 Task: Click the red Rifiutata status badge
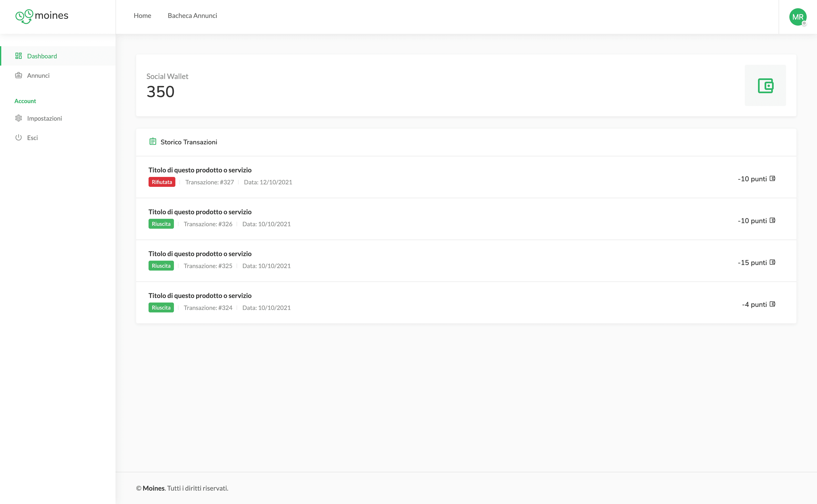pyautogui.click(x=162, y=182)
